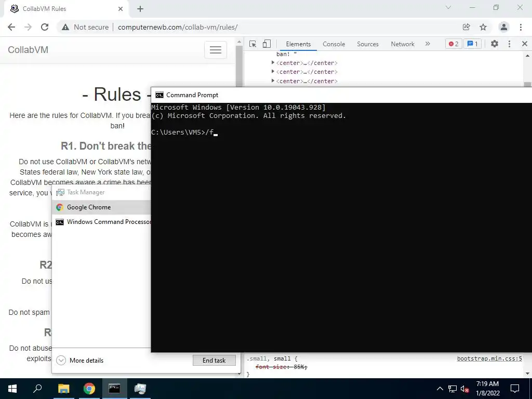This screenshot has height=399, width=532.
Task: Click the Task Manager taskbar icon
Action: point(140,389)
